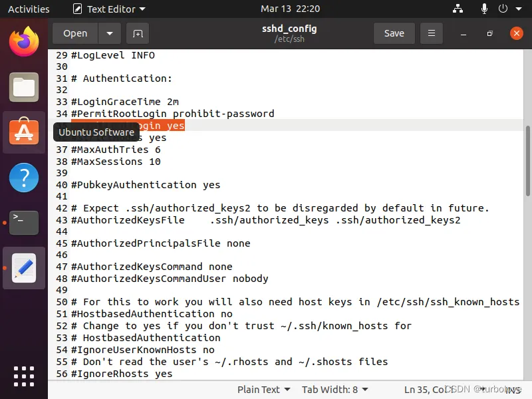Screen dimensions: 532x399
Task: Open the network status icon
Action: (458, 9)
